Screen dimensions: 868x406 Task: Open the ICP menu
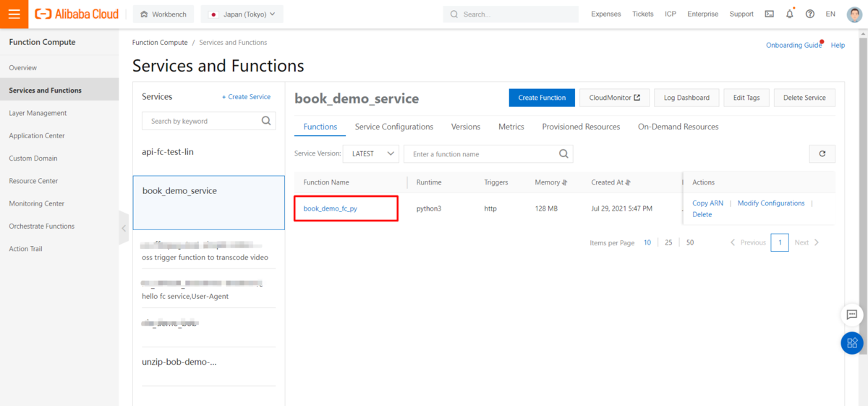point(671,14)
